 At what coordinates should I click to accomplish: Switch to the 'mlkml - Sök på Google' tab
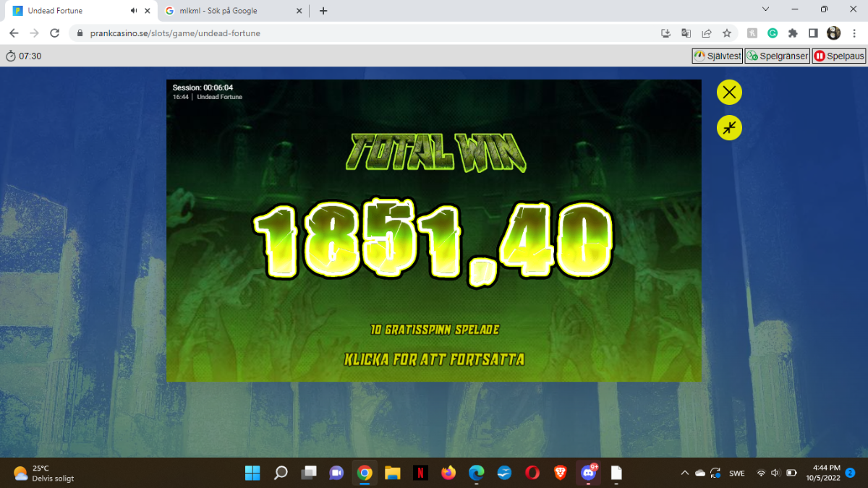233,11
